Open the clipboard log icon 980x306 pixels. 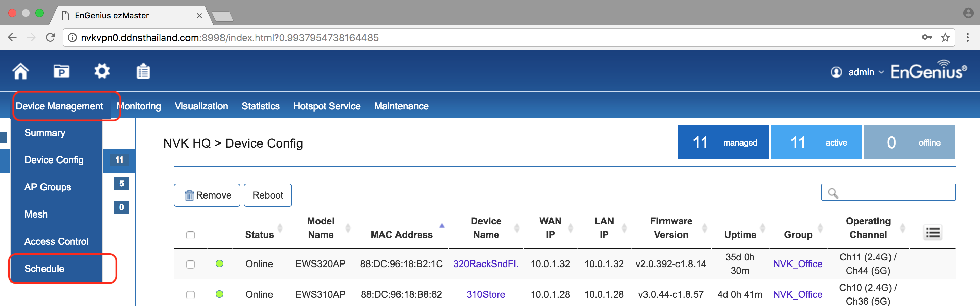tap(143, 71)
